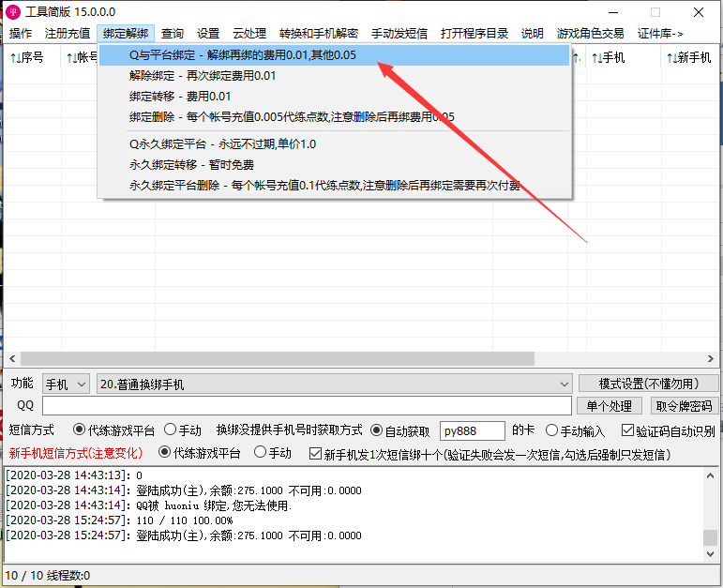Click the 模式设置(不懂勿用) button
Screen dimensions: 723x588
[648, 384]
